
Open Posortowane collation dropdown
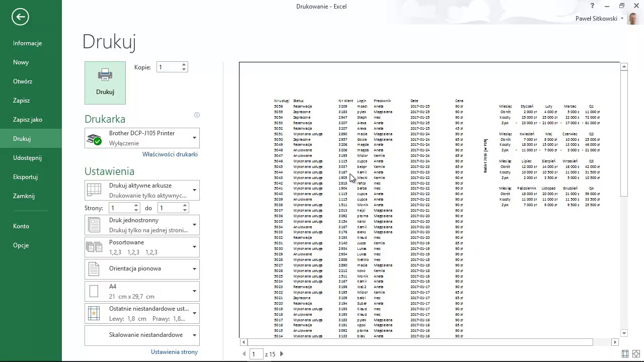pos(142,247)
